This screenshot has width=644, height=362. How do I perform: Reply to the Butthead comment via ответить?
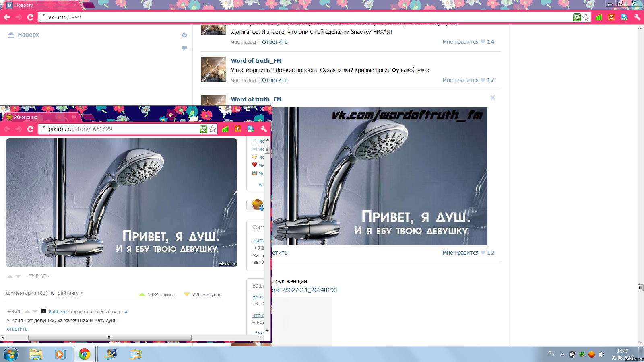pyautogui.click(x=17, y=329)
